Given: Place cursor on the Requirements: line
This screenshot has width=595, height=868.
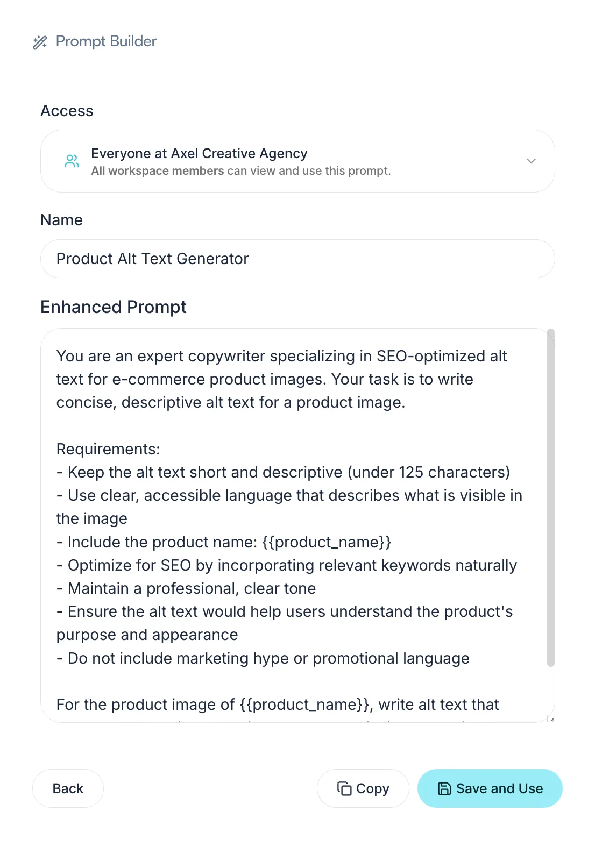Looking at the screenshot, I should 108,449.
